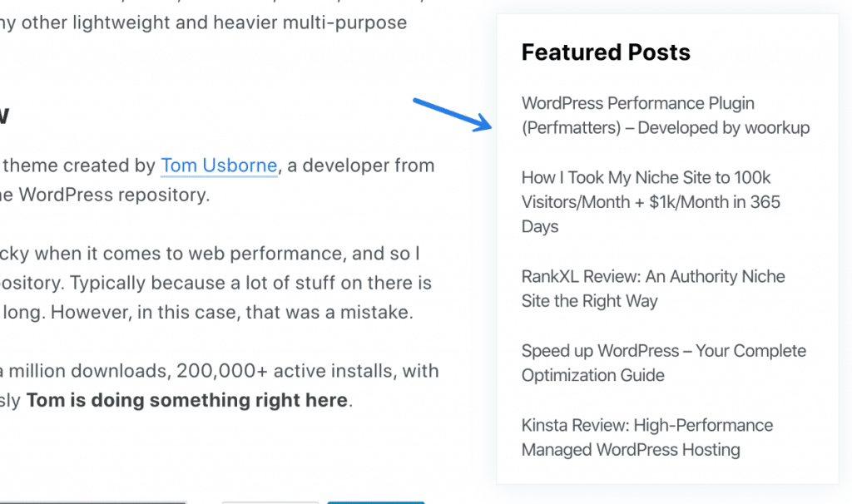Click the white outlined button edge at bottom
The height and width of the screenshot is (504, 852).
(x=270, y=502)
